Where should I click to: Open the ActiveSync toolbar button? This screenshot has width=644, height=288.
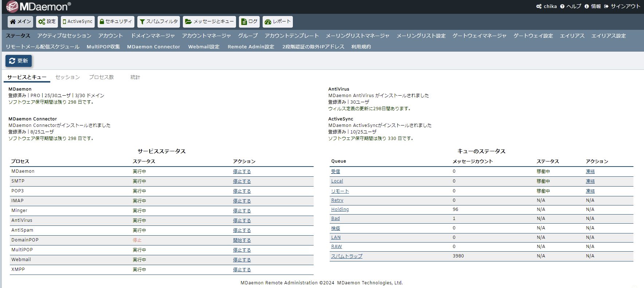point(78,22)
